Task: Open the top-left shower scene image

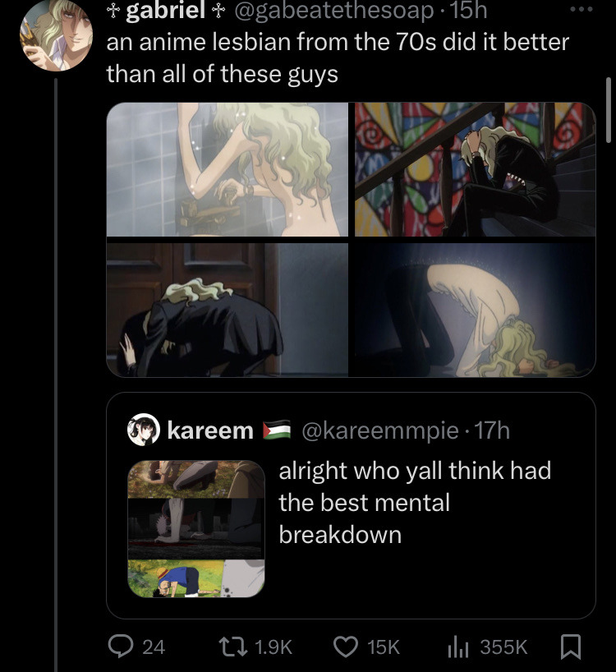Action: point(228,169)
